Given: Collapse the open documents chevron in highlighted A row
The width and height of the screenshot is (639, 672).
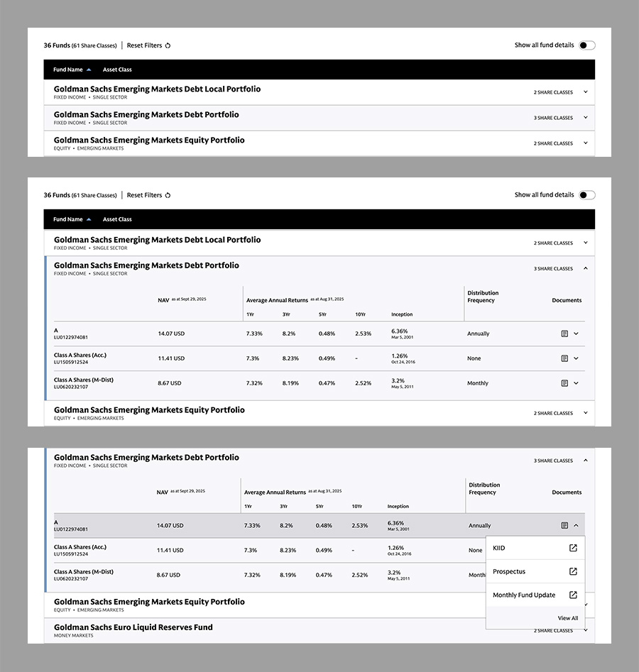Looking at the screenshot, I should click(x=576, y=526).
